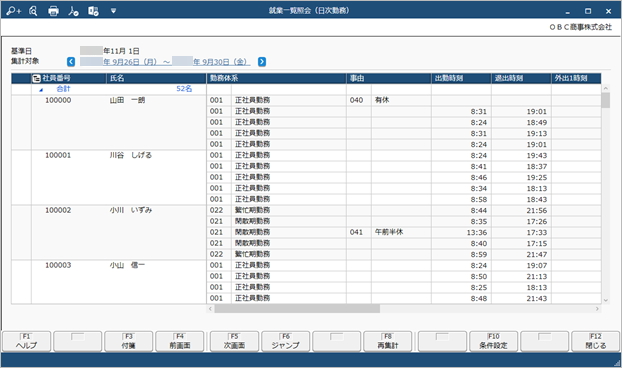Click the 氏名 column header
Screen dimensions: 622x368
156,78
